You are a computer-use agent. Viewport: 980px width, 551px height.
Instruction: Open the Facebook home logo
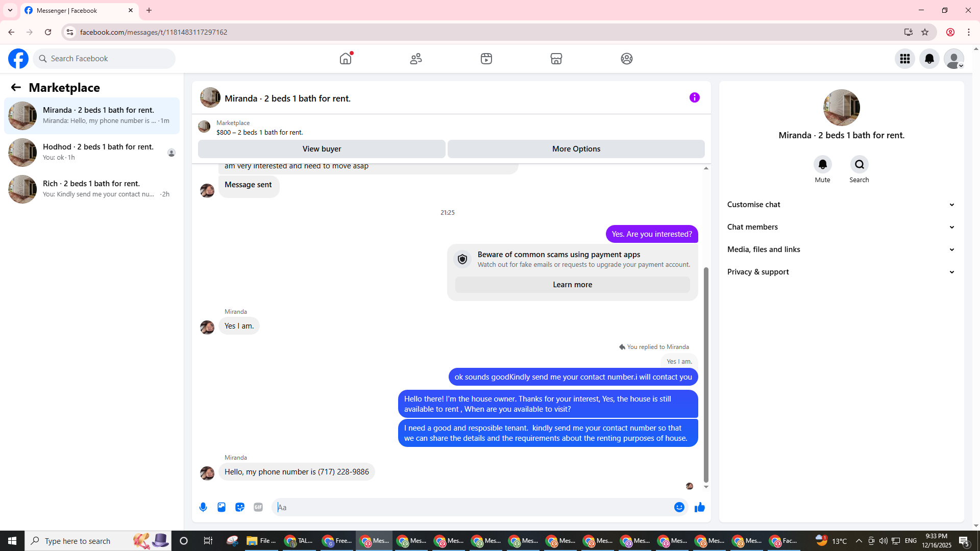18,59
